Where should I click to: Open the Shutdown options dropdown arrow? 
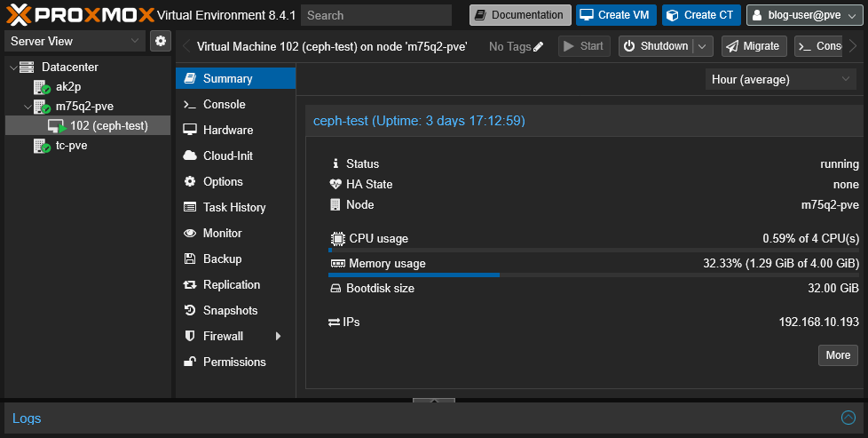pyautogui.click(x=703, y=46)
